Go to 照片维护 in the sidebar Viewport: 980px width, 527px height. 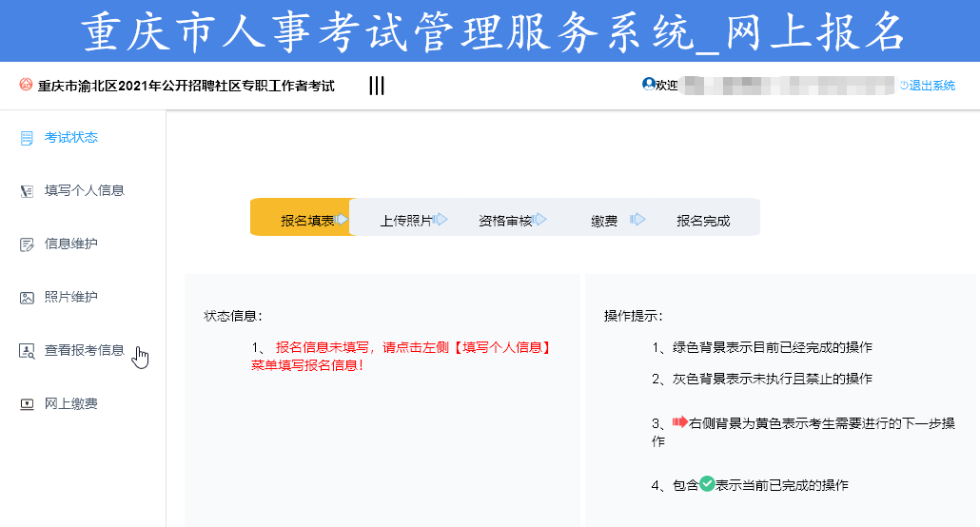click(71, 298)
